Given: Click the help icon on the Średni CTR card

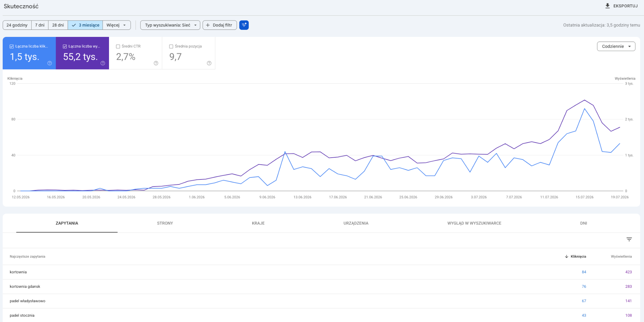Looking at the screenshot, I should 156,63.
